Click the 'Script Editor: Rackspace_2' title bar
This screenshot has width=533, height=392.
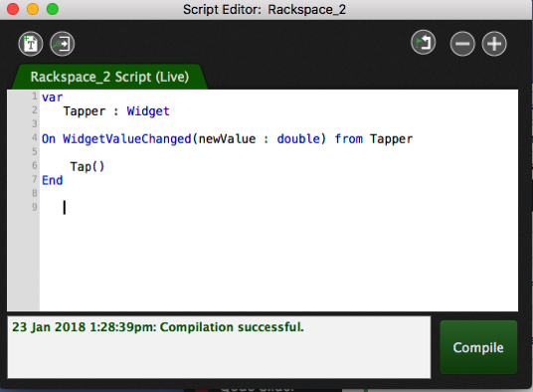point(265,10)
